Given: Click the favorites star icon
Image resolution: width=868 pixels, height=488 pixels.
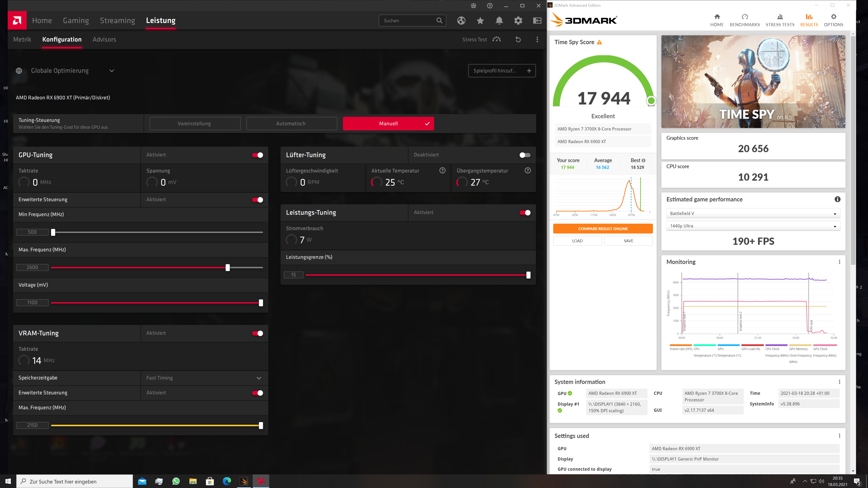Looking at the screenshot, I should point(480,21).
